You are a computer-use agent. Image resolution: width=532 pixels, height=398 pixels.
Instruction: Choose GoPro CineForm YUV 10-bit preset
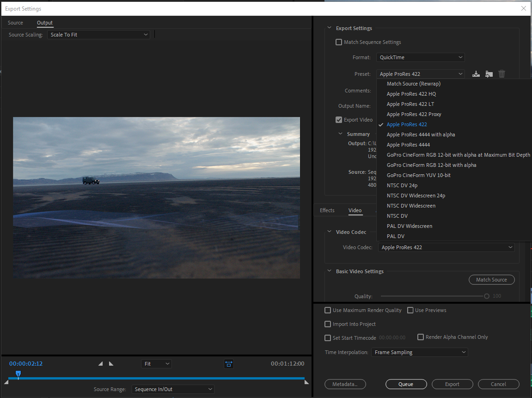tap(454, 175)
